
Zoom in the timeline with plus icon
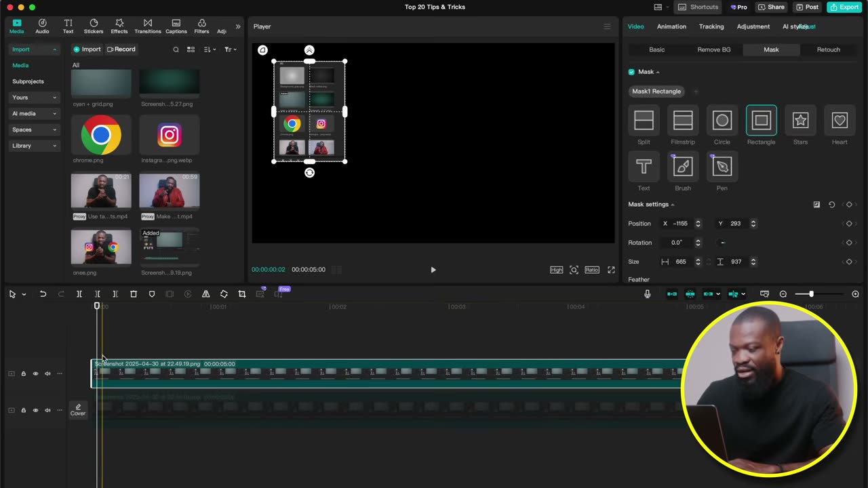(x=855, y=294)
